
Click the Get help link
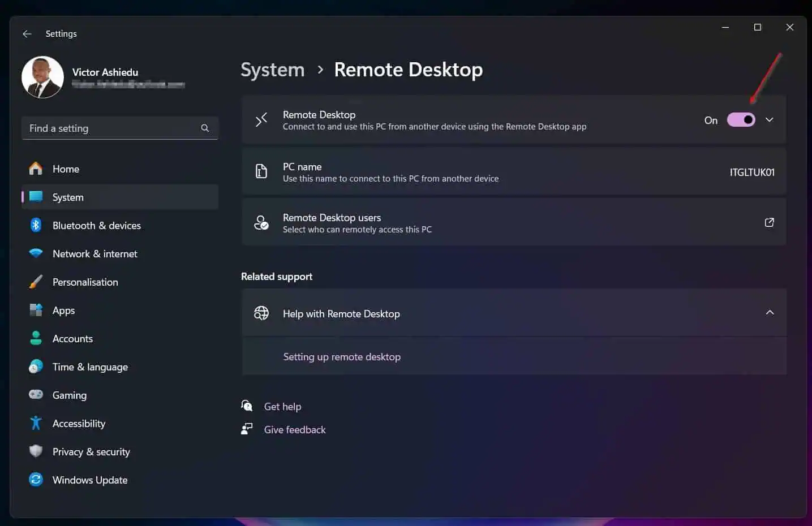pos(282,407)
